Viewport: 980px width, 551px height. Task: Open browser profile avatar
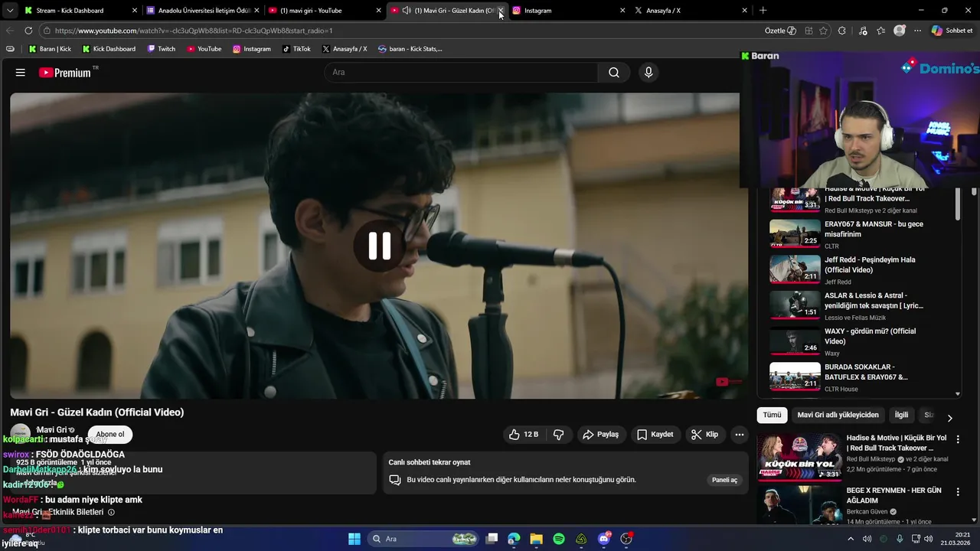click(x=900, y=31)
